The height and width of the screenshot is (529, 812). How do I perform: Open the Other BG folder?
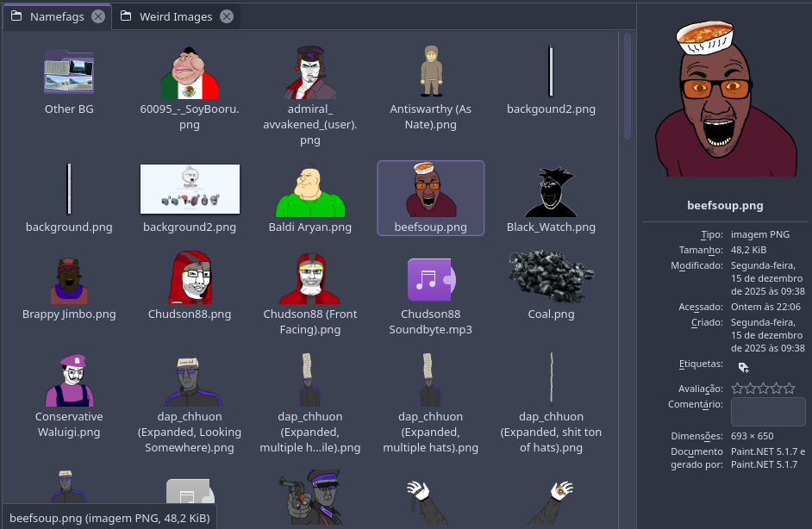pyautogui.click(x=69, y=73)
